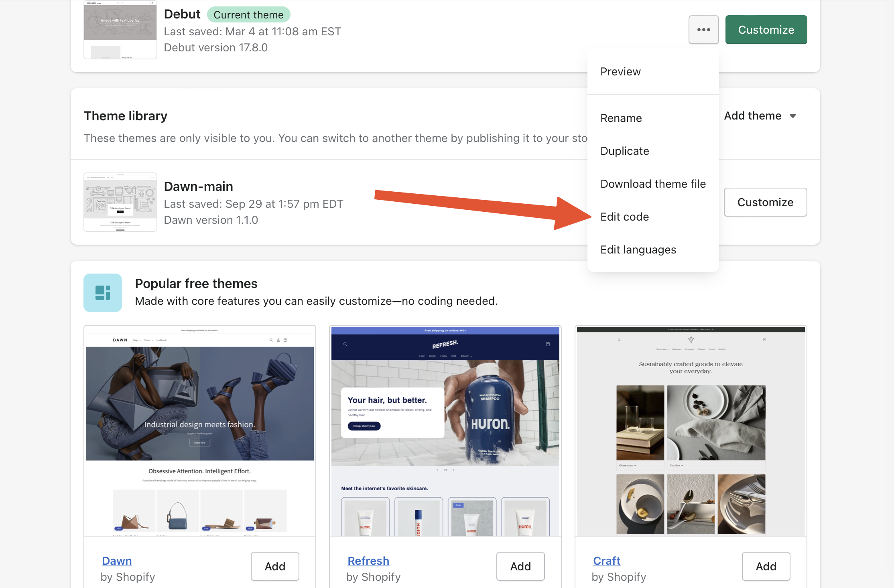Add the Dawn free theme
This screenshot has height=588, width=894.
[x=275, y=566]
